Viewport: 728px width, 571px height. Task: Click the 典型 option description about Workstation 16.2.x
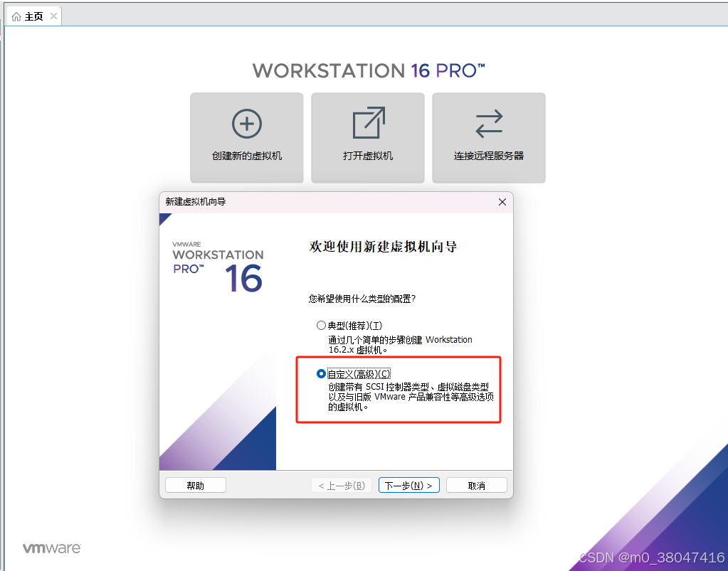click(400, 345)
